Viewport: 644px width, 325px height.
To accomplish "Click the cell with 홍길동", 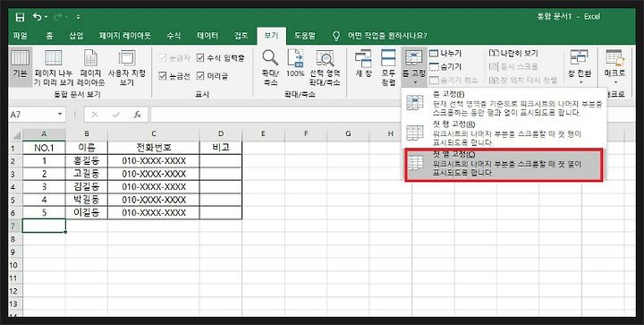I will coord(87,160).
